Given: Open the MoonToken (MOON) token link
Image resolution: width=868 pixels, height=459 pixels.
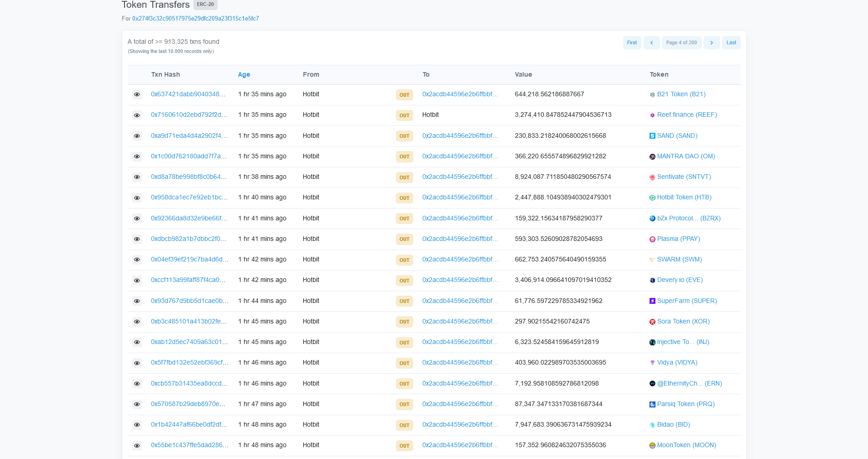Looking at the screenshot, I should click(x=686, y=445).
